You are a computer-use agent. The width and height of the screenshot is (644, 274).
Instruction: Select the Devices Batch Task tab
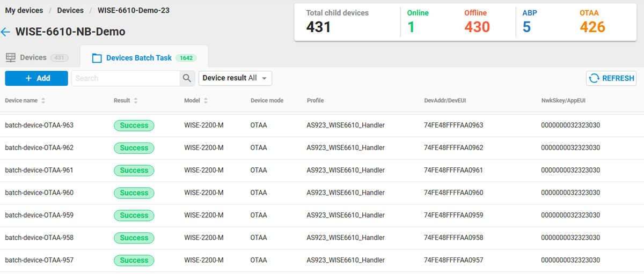[x=139, y=58]
